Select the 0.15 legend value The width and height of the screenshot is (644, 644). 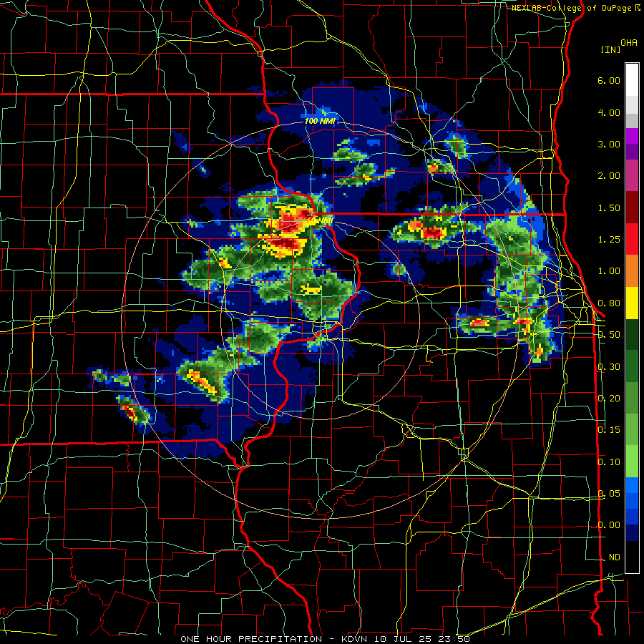click(609, 430)
